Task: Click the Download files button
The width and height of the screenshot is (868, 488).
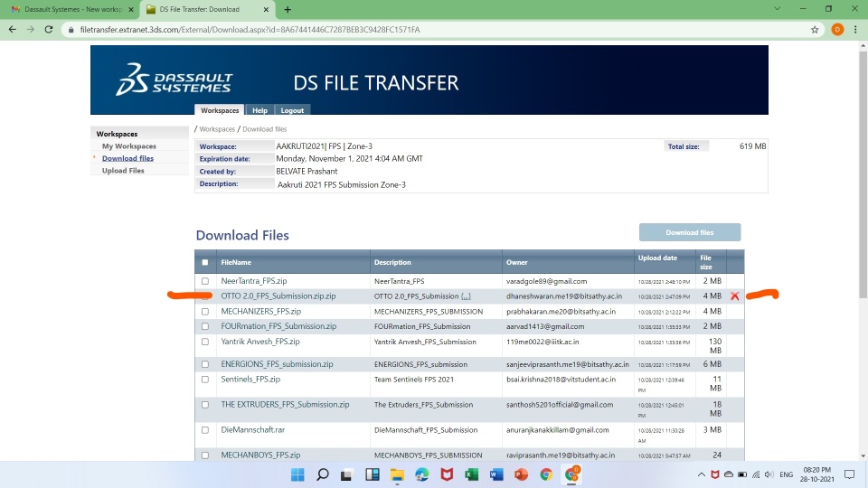Action: [690, 232]
